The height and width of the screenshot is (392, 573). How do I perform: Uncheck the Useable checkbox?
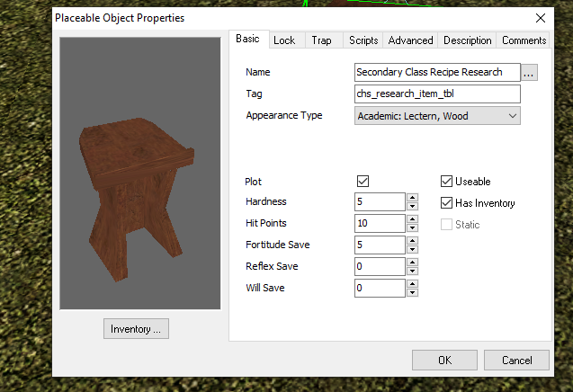[x=447, y=182]
